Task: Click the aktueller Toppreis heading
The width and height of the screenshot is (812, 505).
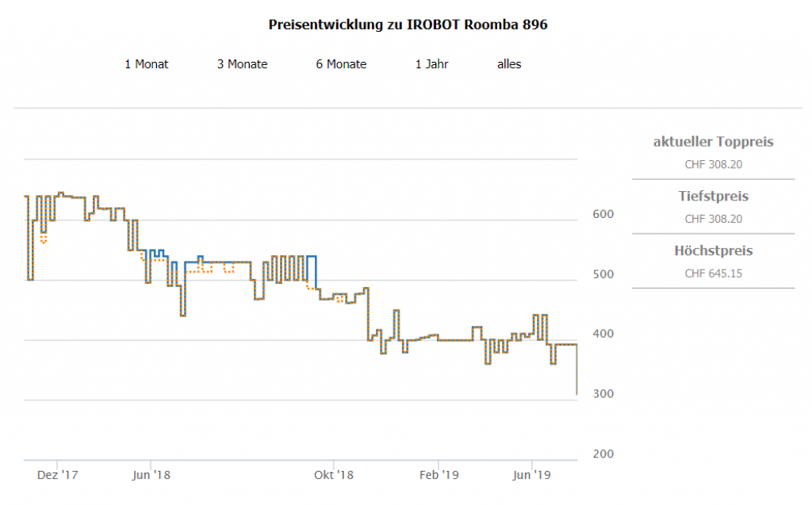Action: (x=713, y=142)
